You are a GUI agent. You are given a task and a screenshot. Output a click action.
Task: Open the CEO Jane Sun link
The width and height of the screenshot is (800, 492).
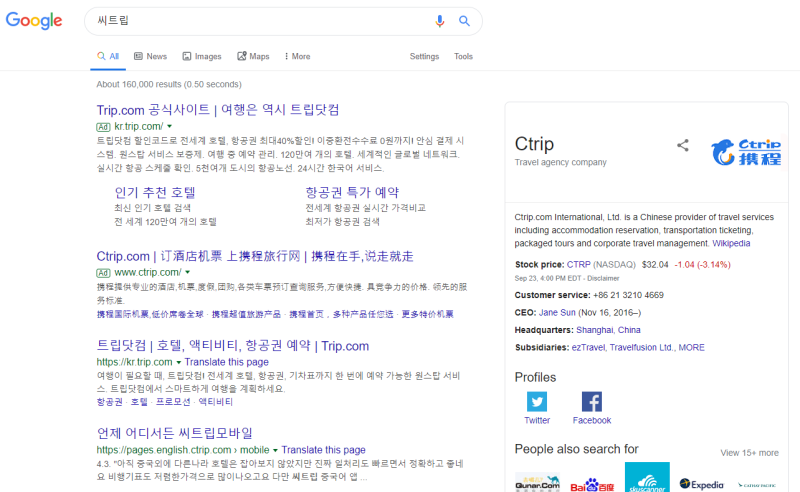click(557, 312)
